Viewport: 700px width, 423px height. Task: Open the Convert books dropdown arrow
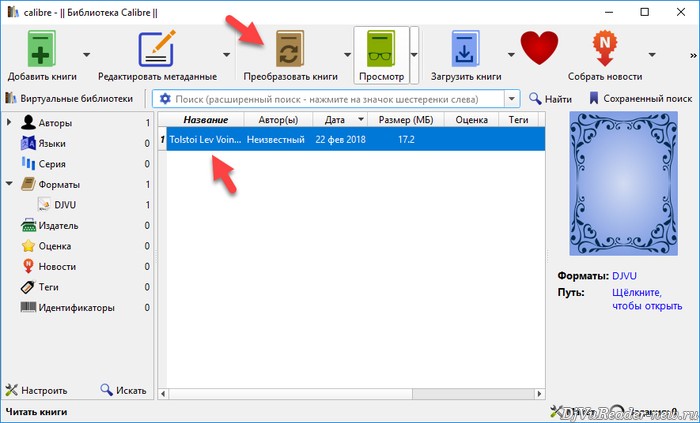[x=347, y=55]
